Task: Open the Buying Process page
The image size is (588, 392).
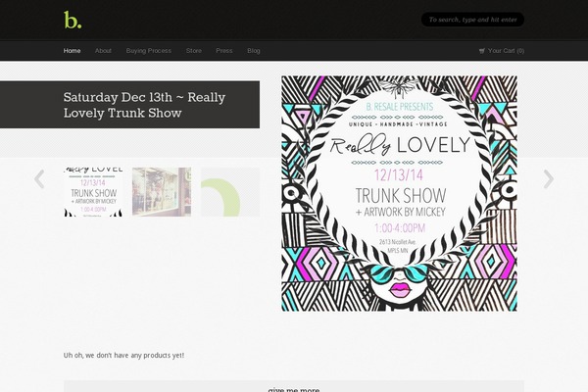Action: (149, 51)
